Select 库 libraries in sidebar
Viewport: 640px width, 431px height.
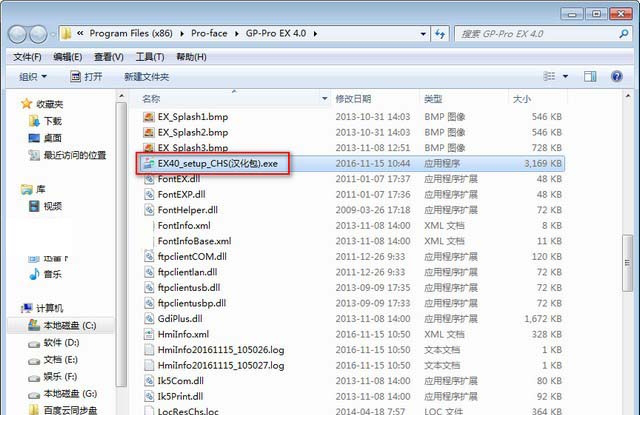pyautogui.click(x=33, y=189)
